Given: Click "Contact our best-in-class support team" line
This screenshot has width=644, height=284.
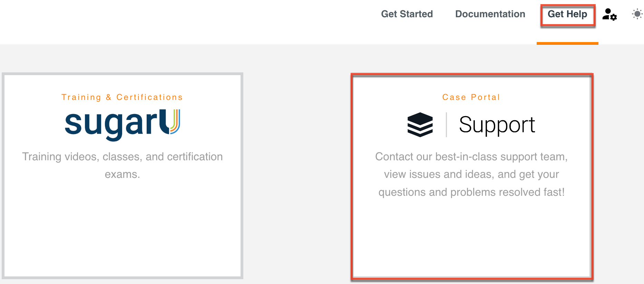Looking at the screenshot, I should pos(471,157).
